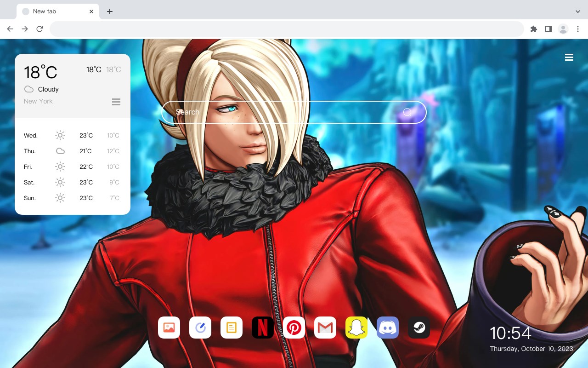Open the weather widget menu icon

(116, 102)
